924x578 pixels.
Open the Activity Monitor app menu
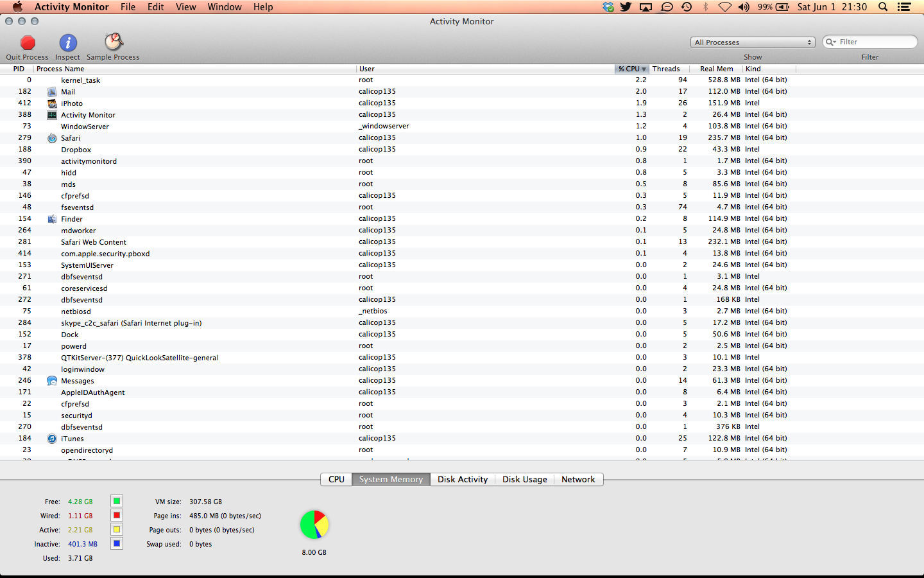click(72, 6)
